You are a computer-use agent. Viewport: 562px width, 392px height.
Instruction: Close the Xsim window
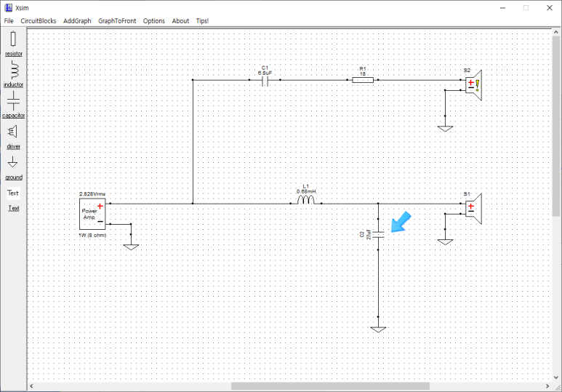coord(550,8)
